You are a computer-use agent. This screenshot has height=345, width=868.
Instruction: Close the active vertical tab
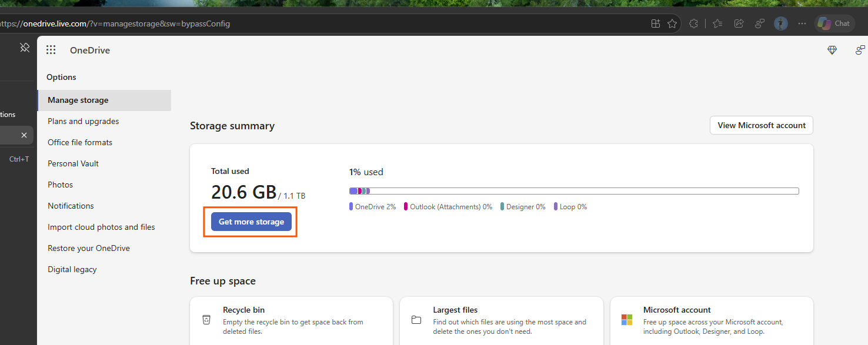[24, 135]
